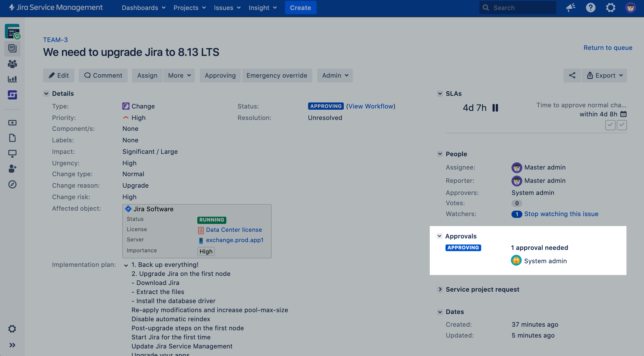Open the Projects menu
Screen dimensions: 644x356
(189, 8)
